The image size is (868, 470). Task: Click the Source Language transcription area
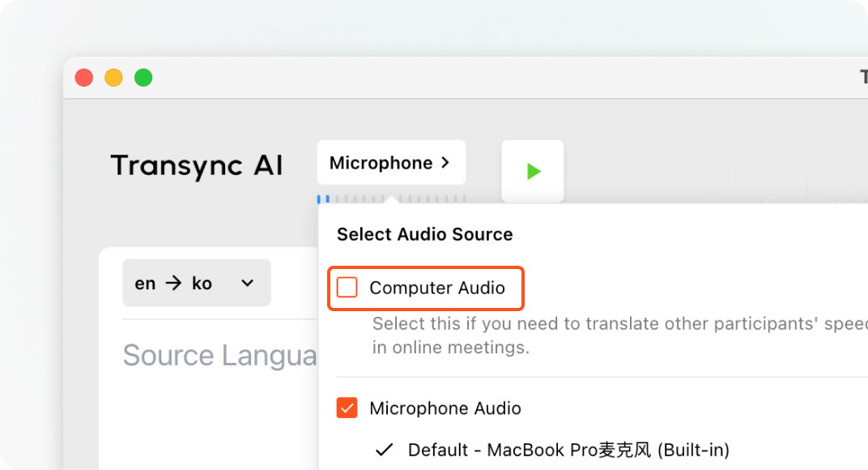point(219,355)
